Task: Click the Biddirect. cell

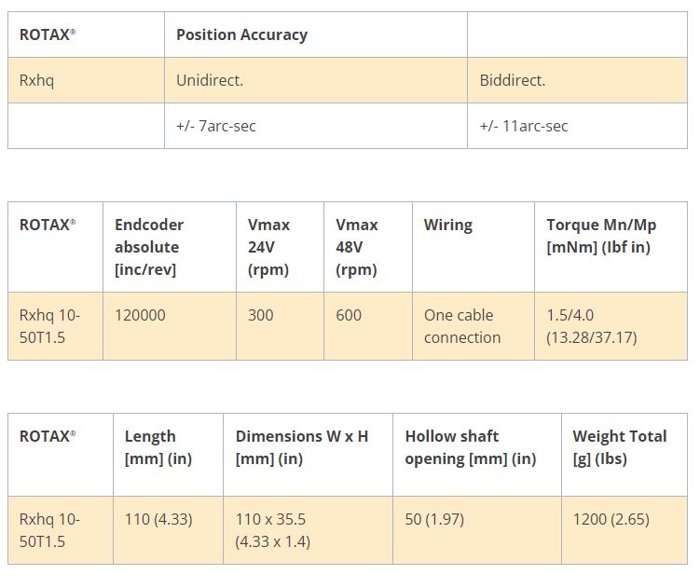Action: (513, 80)
